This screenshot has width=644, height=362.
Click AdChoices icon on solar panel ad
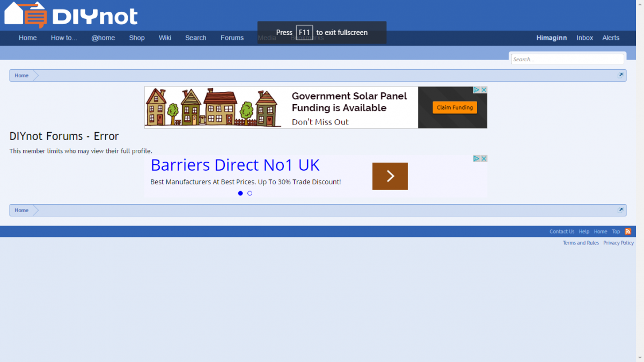coord(476,90)
